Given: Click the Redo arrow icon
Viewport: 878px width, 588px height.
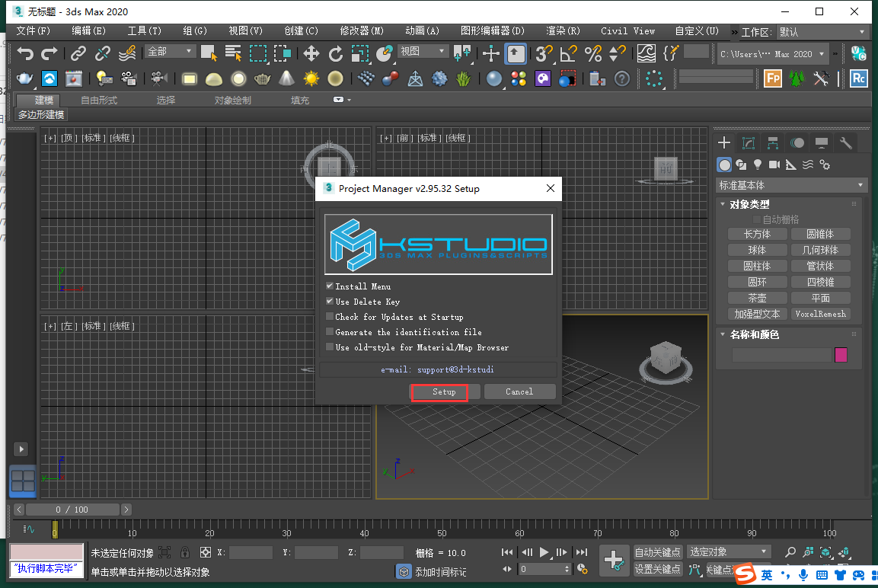Looking at the screenshot, I should click(x=49, y=54).
